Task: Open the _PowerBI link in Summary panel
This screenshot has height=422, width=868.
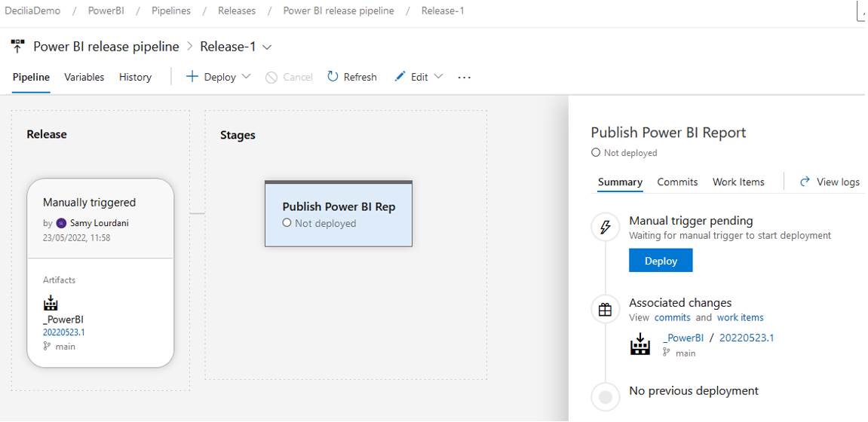Action: pyautogui.click(x=683, y=338)
